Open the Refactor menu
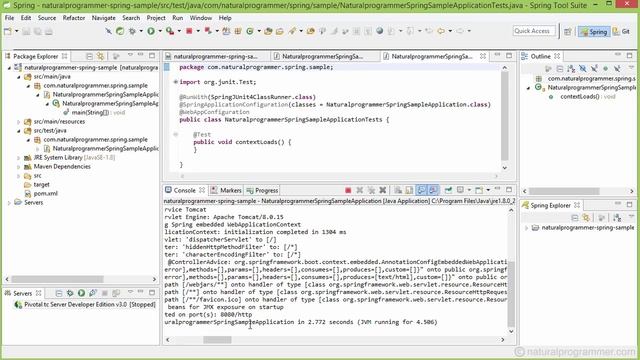The height and width of the screenshot is (360, 640). (74, 18)
